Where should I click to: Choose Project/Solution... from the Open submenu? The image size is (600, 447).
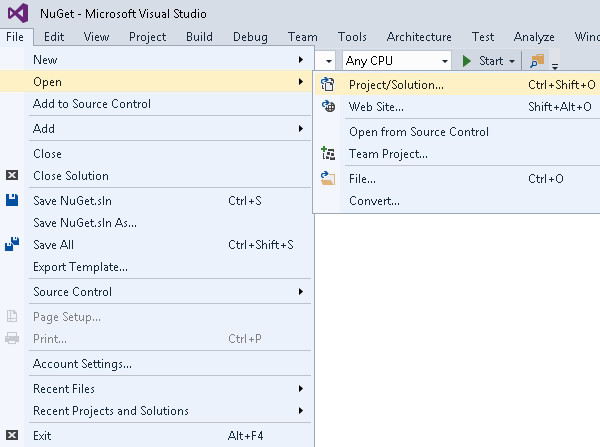coord(396,85)
